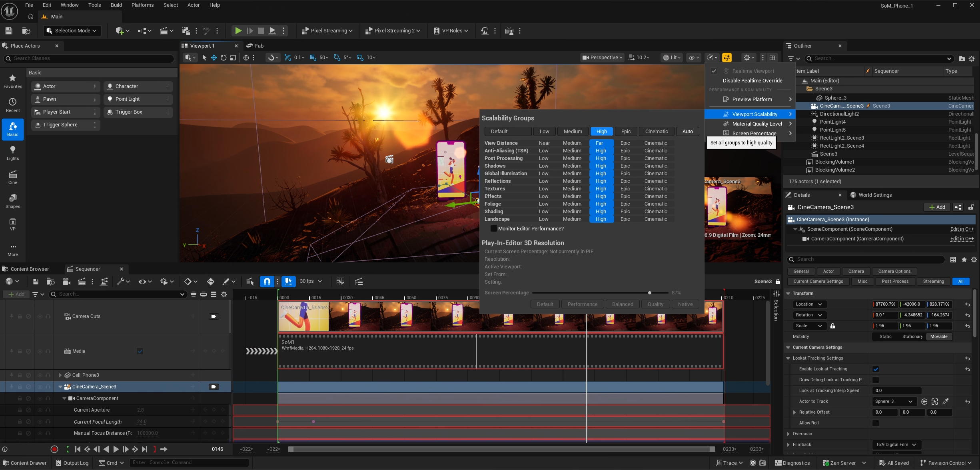The height and width of the screenshot is (470, 980).
Task: Reset Location to default with arrow icon
Action: tap(968, 304)
